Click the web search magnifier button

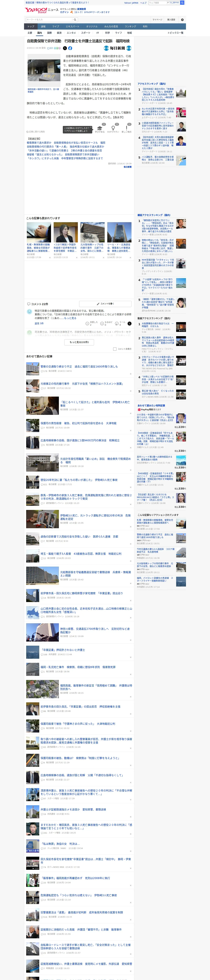pyautogui.click(x=182, y=3)
